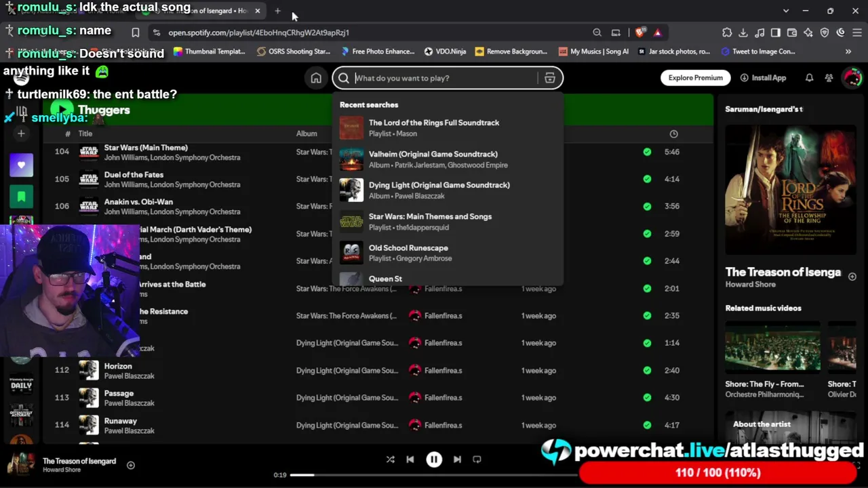Toggle saved check for Star Wars (Main Theme)
868x488 pixels.
[647, 152]
